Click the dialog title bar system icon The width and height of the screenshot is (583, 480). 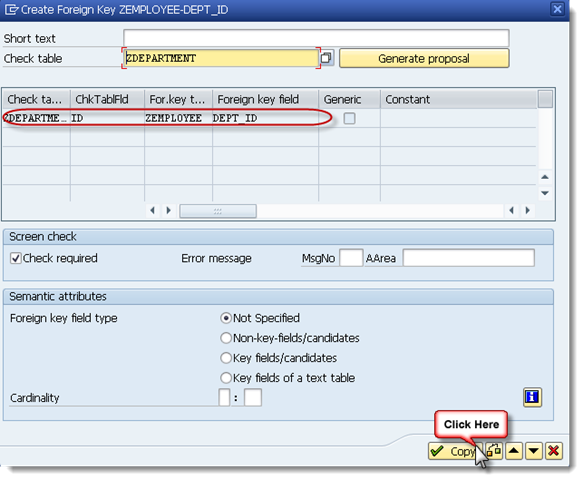point(12,9)
